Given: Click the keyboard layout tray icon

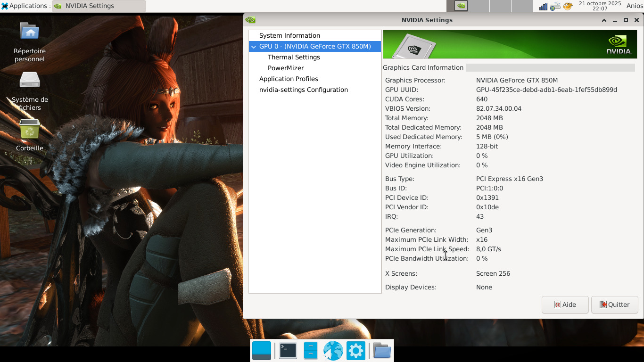Looking at the screenshot, I should pyautogui.click(x=555, y=6).
